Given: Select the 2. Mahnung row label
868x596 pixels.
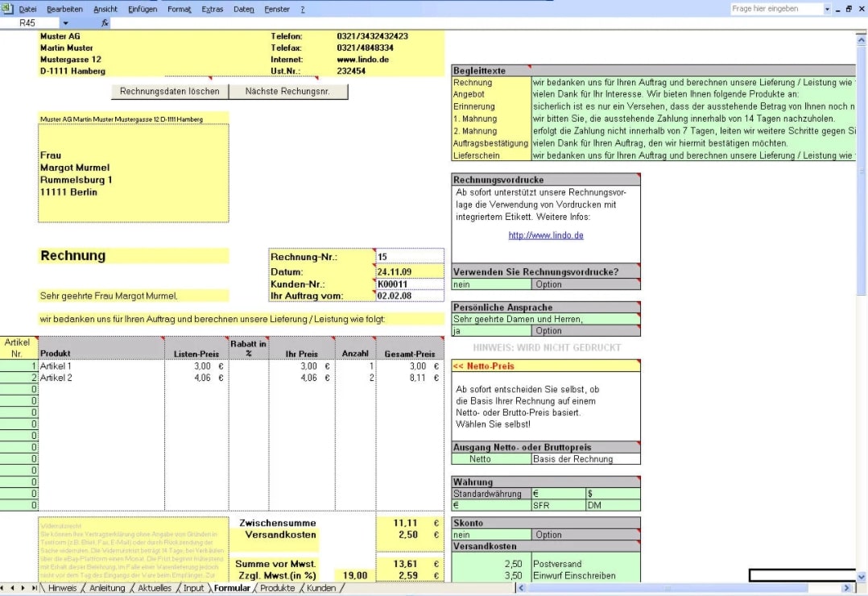Looking at the screenshot, I should pyautogui.click(x=491, y=130).
